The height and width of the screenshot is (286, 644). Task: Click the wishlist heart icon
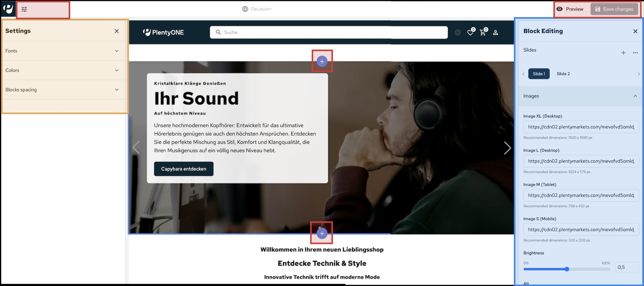click(x=470, y=32)
